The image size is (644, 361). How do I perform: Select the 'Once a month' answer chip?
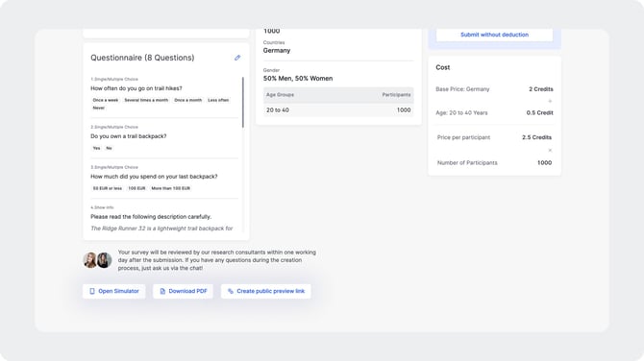187,100
